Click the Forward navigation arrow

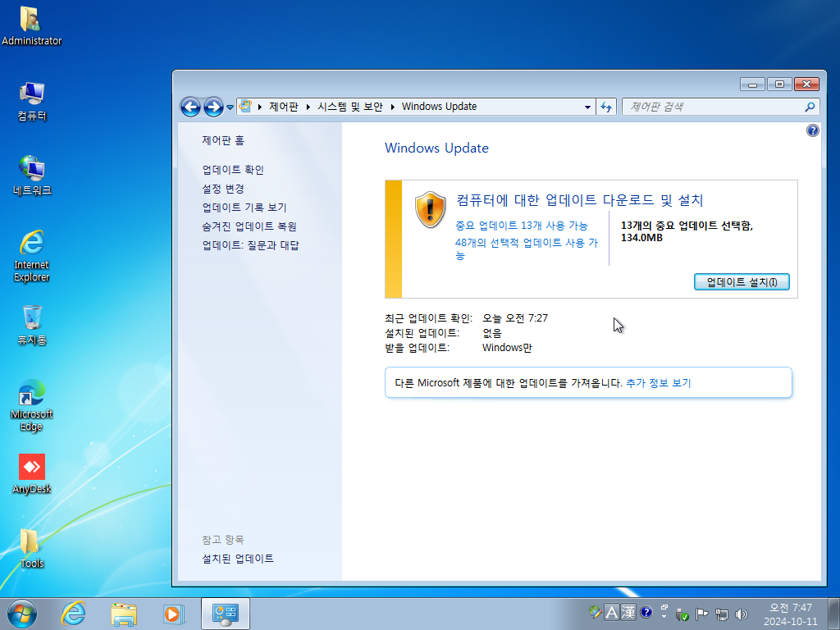[x=213, y=107]
